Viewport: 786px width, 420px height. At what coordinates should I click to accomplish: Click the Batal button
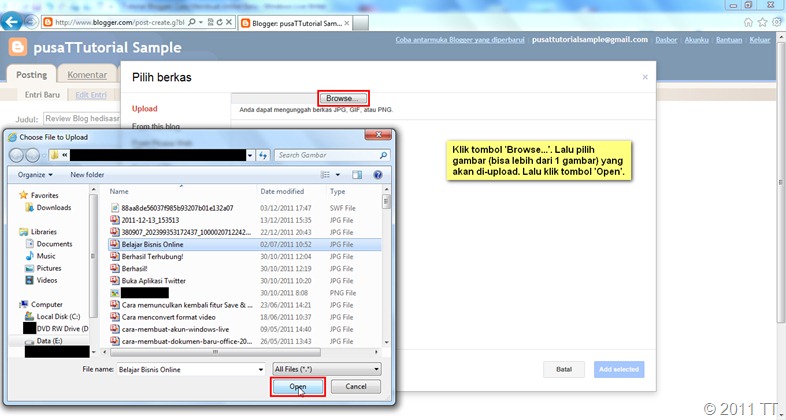(x=564, y=369)
